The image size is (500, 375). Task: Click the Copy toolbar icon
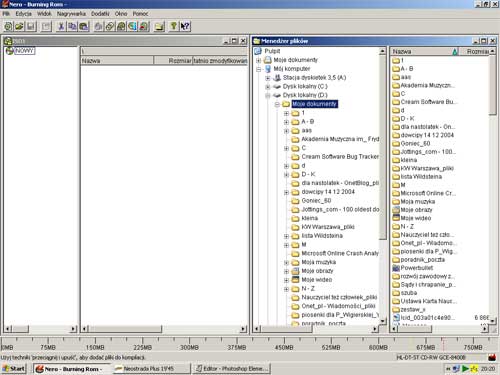pos(72,26)
